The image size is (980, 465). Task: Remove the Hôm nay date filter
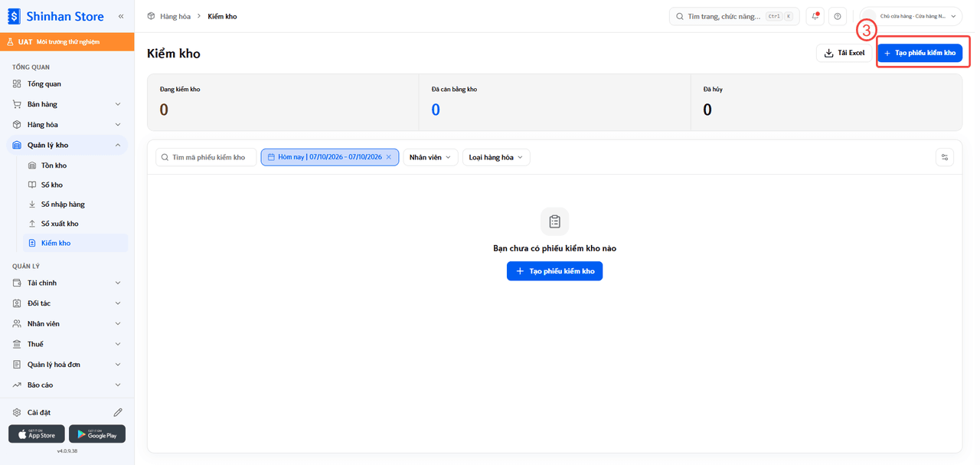pos(388,157)
